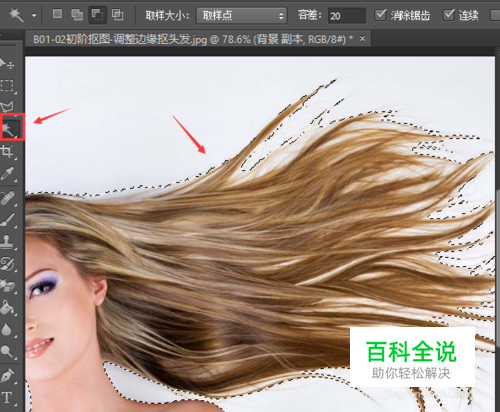Image resolution: width=500 pixels, height=412 pixels.
Task: Select the Paint Bucket tool
Action: pos(7,307)
